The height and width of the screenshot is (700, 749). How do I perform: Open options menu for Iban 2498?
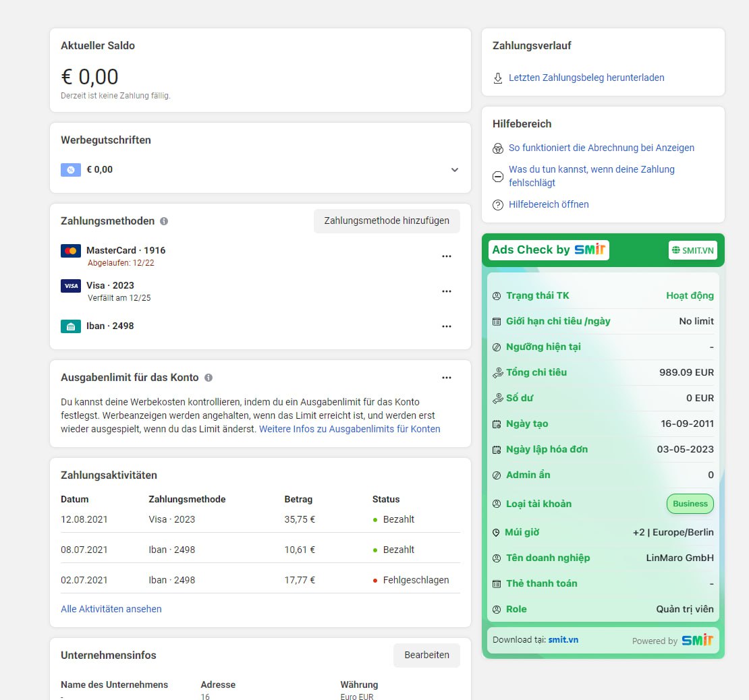click(446, 326)
